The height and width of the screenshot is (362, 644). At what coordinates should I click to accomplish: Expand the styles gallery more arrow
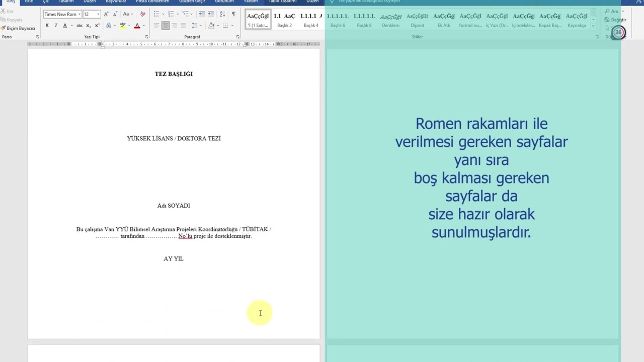point(594,26)
